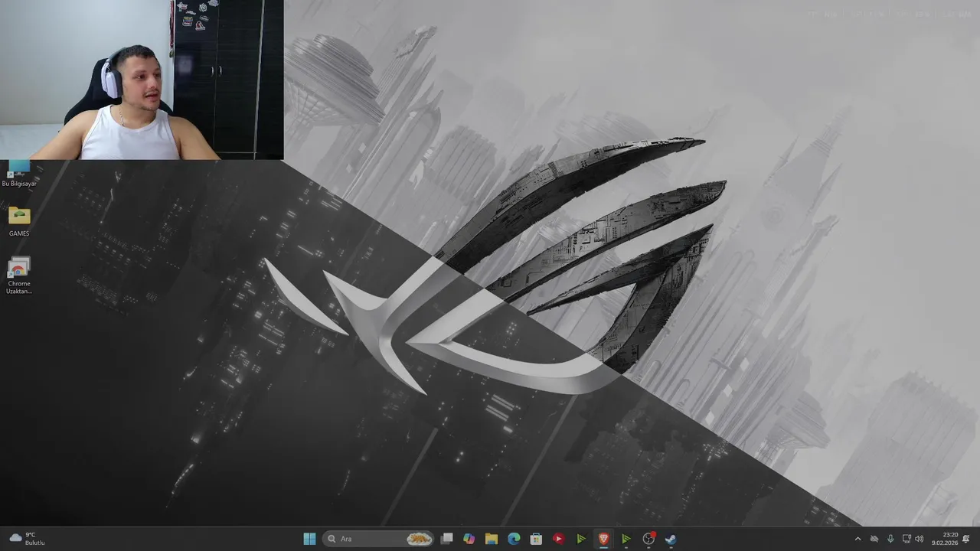Open Task View from the taskbar
The width and height of the screenshot is (980, 551).
click(447, 539)
